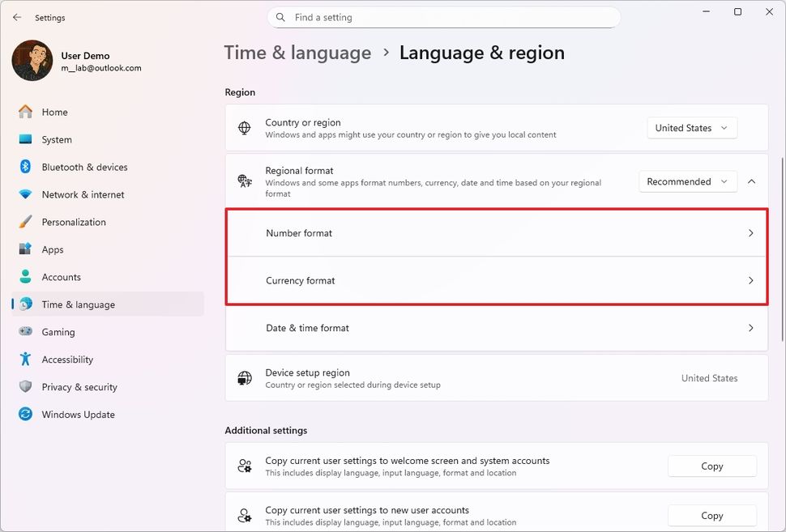Screen dimensions: 786x532
Task: Select the Network & internet wifi icon
Action: (x=26, y=194)
